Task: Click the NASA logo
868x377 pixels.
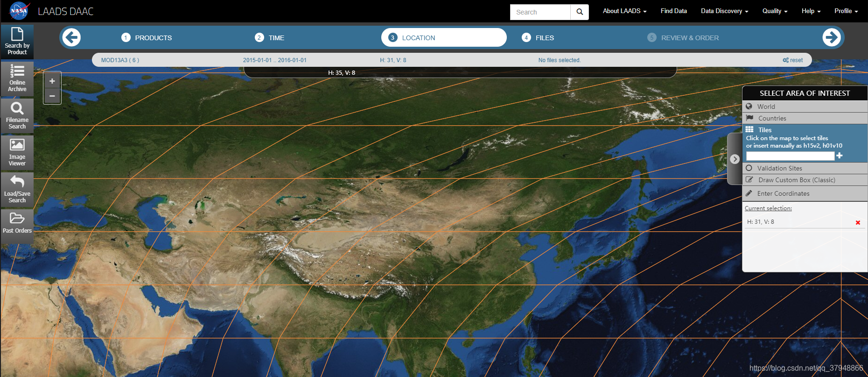Action: [x=19, y=11]
